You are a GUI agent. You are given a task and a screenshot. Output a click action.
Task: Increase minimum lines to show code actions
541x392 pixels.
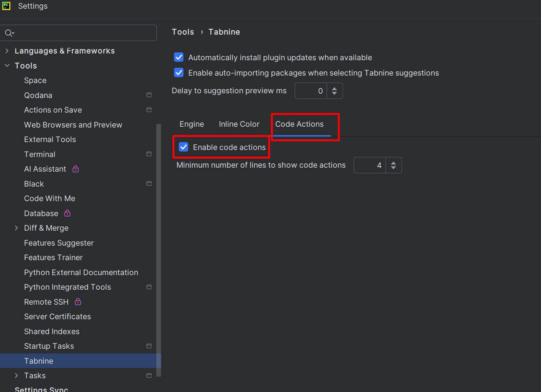click(393, 162)
